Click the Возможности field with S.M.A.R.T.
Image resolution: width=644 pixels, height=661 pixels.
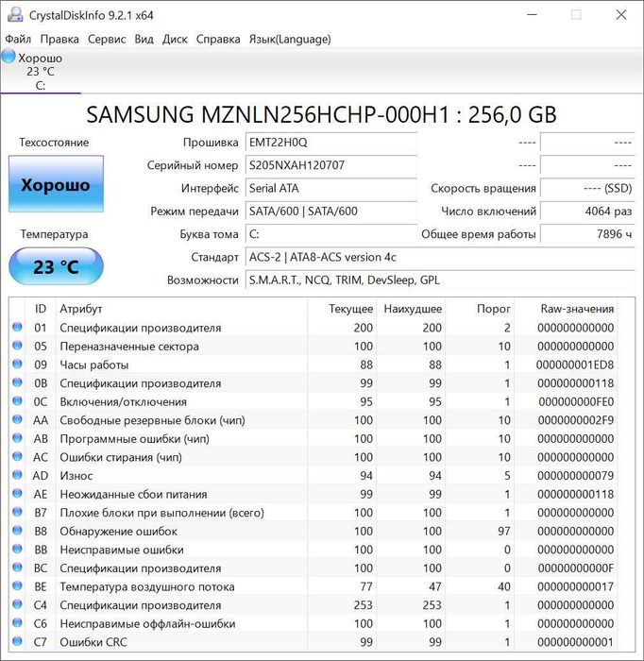[440, 280]
